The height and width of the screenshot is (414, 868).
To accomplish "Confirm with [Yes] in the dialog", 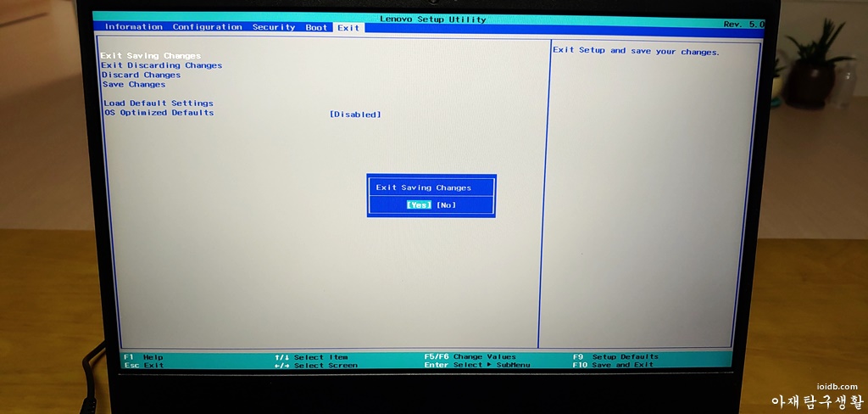I will tap(419, 204).
